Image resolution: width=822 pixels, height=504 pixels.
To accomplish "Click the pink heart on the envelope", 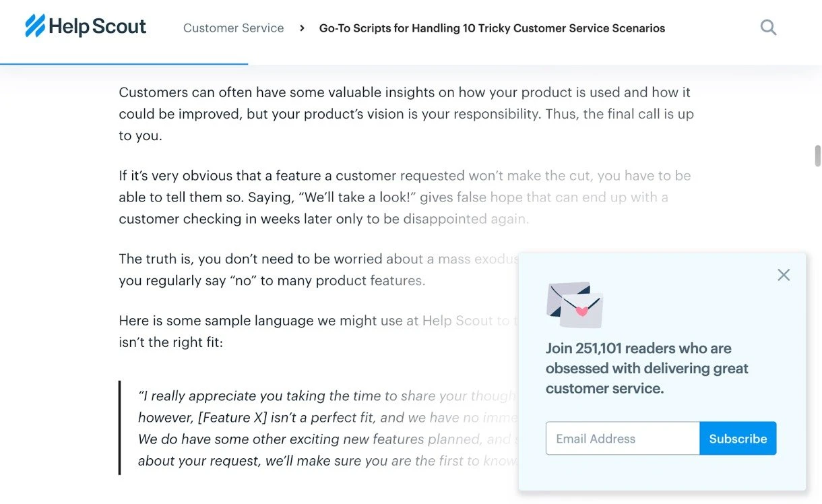I will pyautogui.click(x=581, y=310).
